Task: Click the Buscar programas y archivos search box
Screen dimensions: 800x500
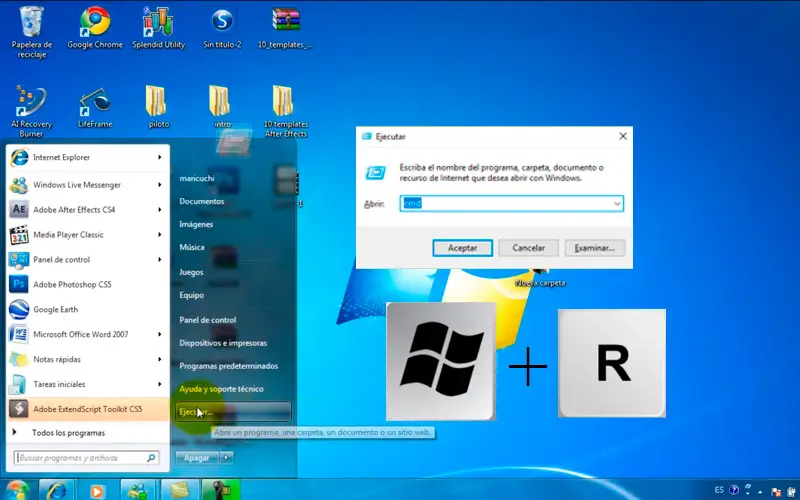Action: click(86, 458)
